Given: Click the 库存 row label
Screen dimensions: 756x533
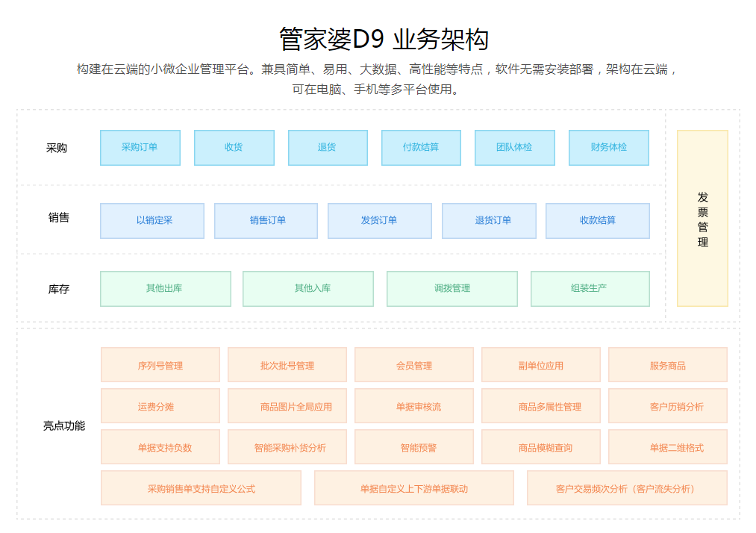Looking at the screenshot, I should tap(59, 289).
